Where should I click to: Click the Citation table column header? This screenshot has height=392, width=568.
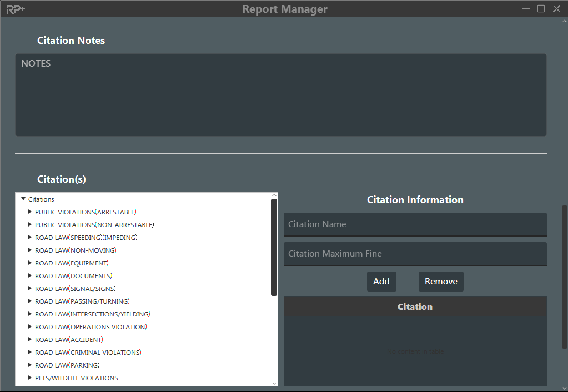pyautogui.click(x=415, y=307)
